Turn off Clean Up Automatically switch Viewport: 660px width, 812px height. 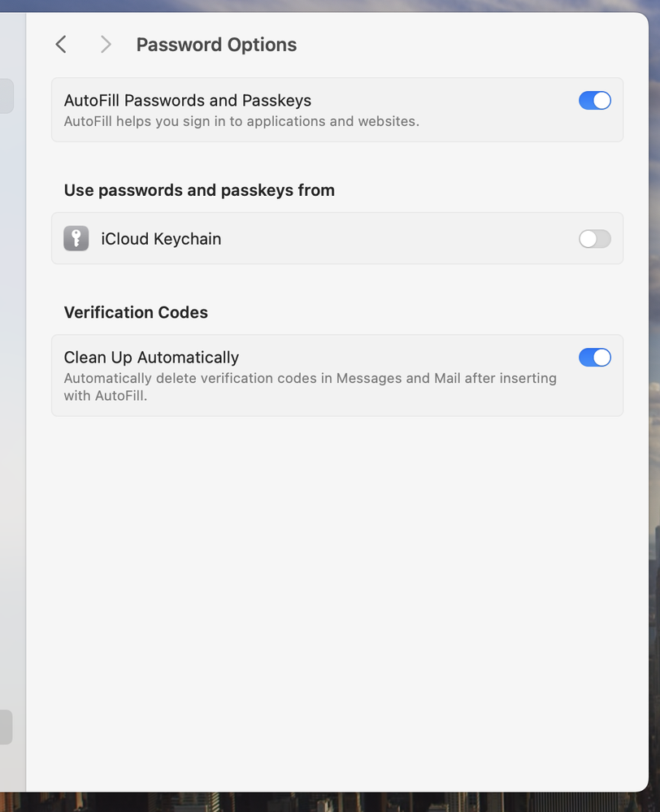594,358
